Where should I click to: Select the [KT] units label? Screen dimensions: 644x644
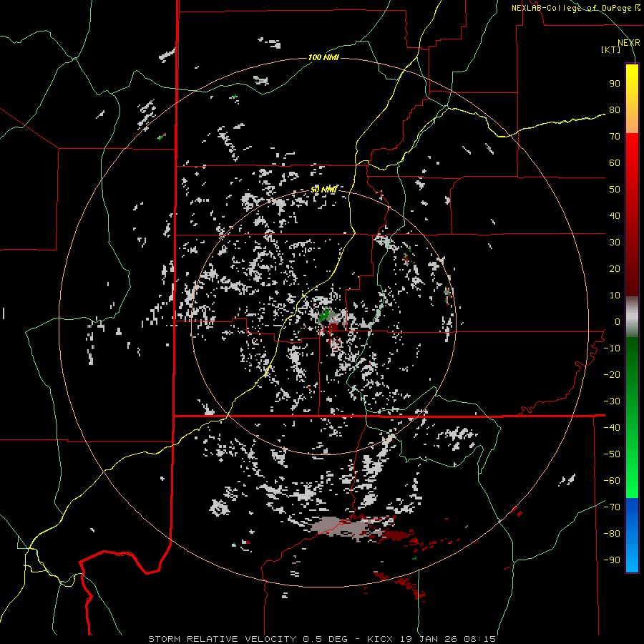(x=611, y=49)
